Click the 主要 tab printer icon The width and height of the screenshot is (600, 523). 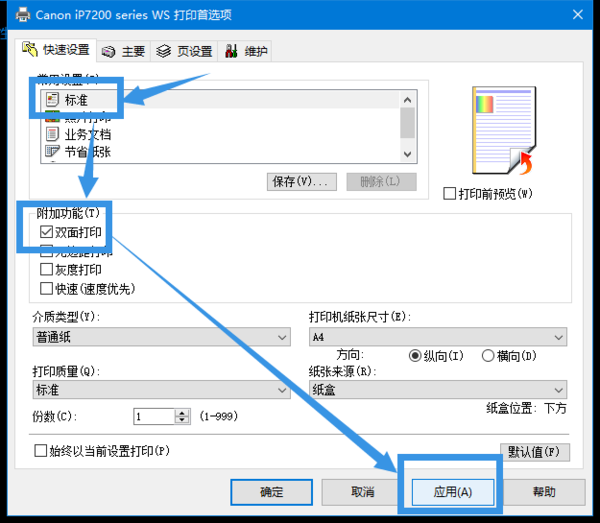point(108,51)
